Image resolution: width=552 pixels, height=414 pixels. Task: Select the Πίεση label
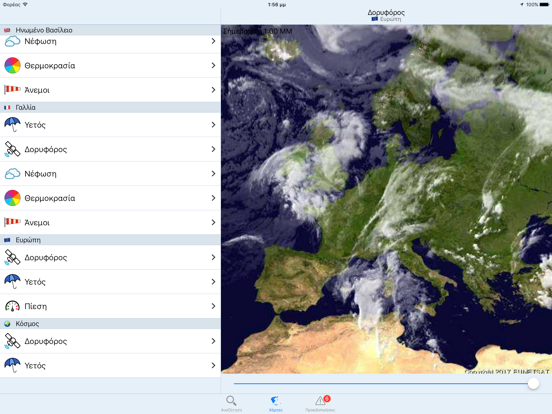point(36,306)
